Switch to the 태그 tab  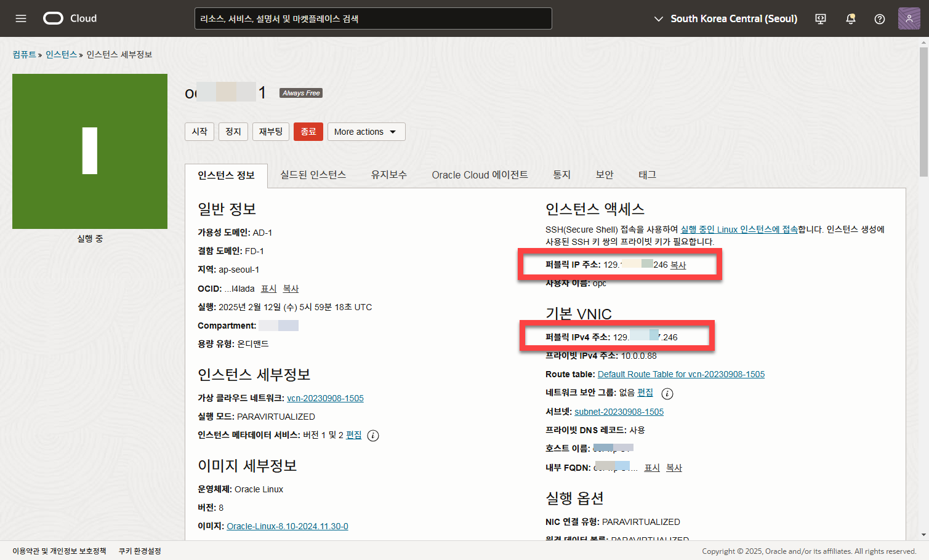647,175
